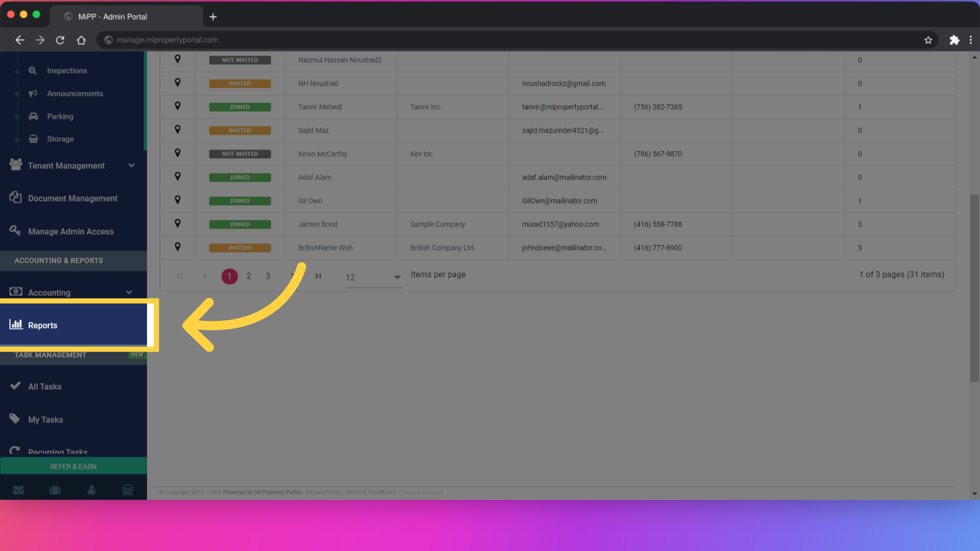Open the calculator icon in sidebar footer
Viewport: 980px width, 551px height.
tap(128, 490)
